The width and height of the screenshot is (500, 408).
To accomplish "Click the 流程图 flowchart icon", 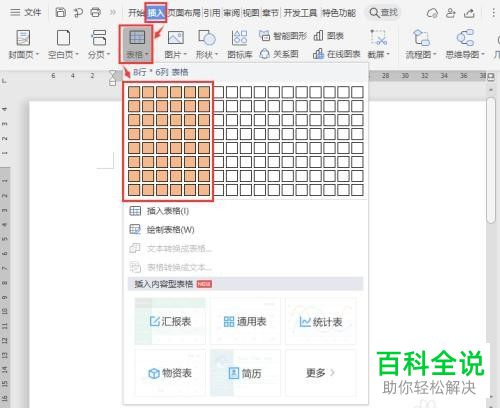I will pos(421,38).
